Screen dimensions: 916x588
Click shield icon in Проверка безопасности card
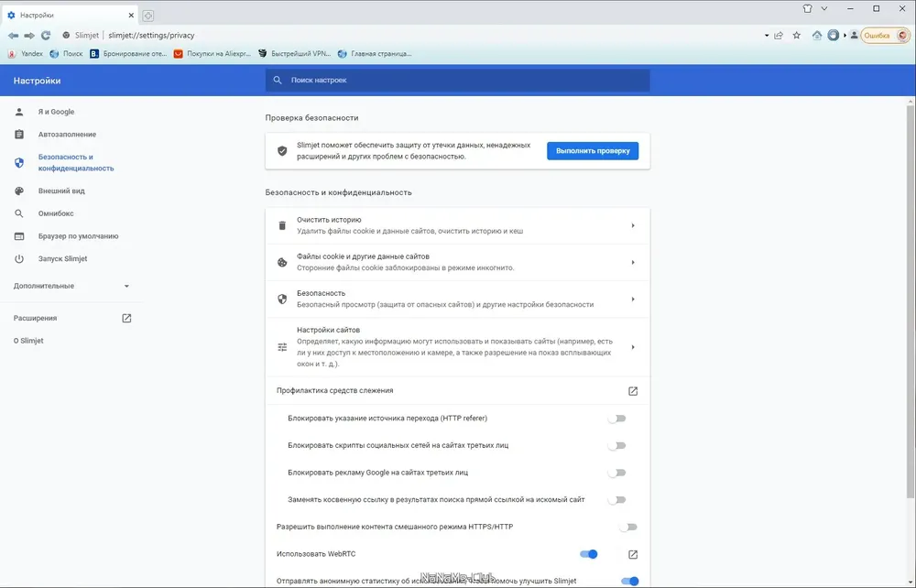tap(282, 150)
